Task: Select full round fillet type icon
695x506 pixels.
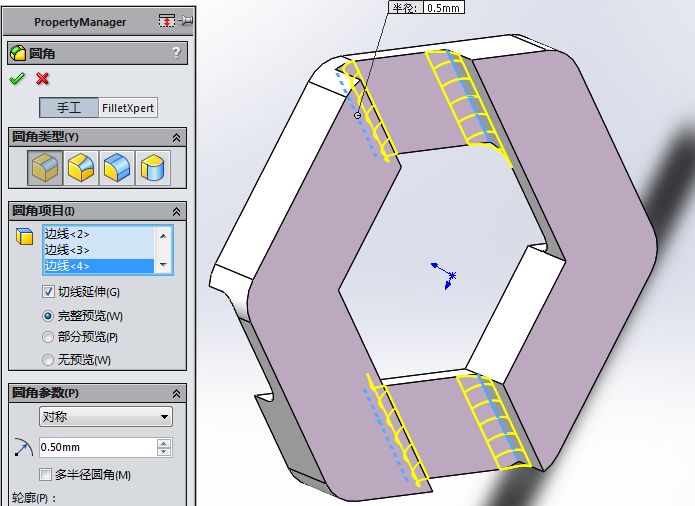Action: tap(153, 167)
